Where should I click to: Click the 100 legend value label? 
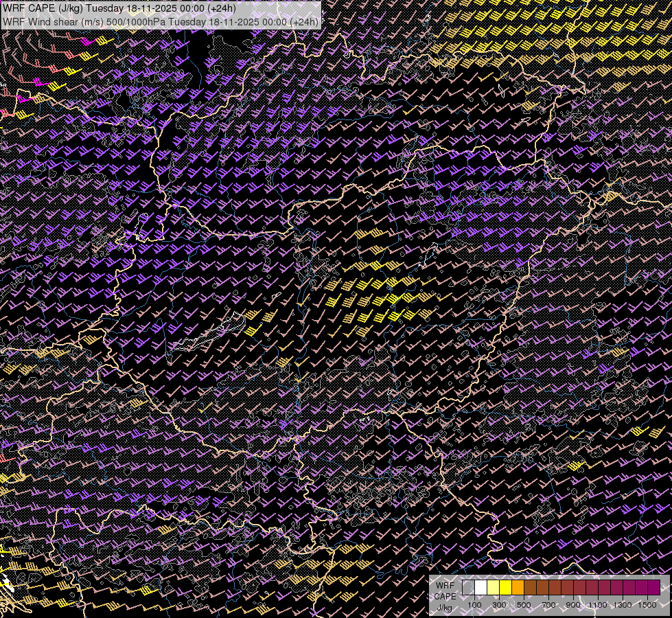tap(474, 605)
